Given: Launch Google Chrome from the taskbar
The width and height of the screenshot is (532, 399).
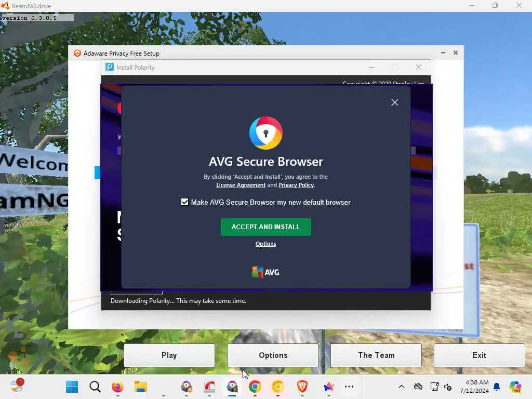Looking at the screenshot, I should (x=255, y=387).
